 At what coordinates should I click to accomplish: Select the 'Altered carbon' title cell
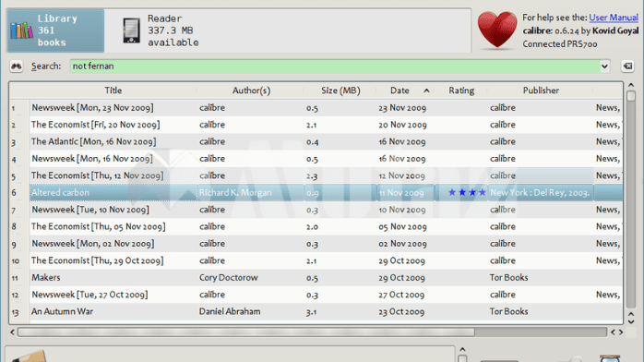pyautogui.click(x=113, y=192)
